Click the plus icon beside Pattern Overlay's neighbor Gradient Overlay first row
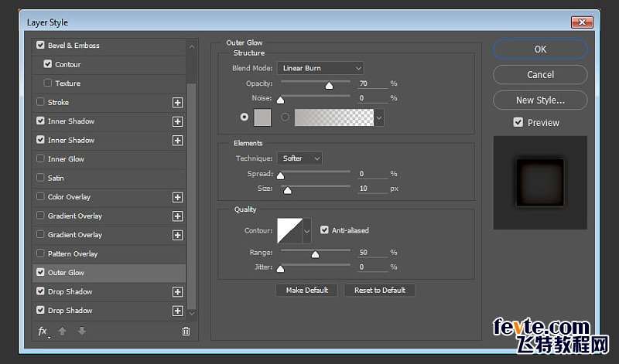This screenshot has width=619, height=364. click(x=178, y=235)
